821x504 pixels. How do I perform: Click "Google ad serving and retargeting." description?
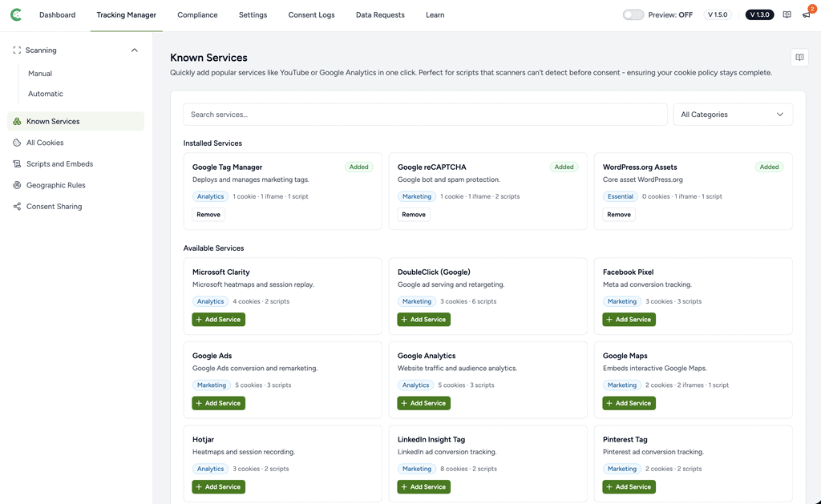click(x=451, y=284)
